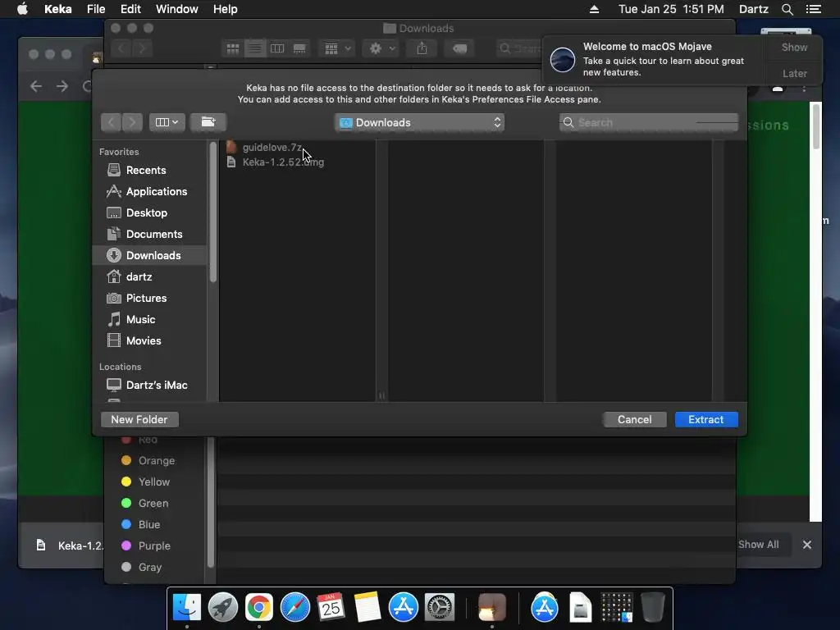Image resolution: width=840 pixels, height=630 pixels.
Task: Click the Search field in the dialog
Action: 649,123
